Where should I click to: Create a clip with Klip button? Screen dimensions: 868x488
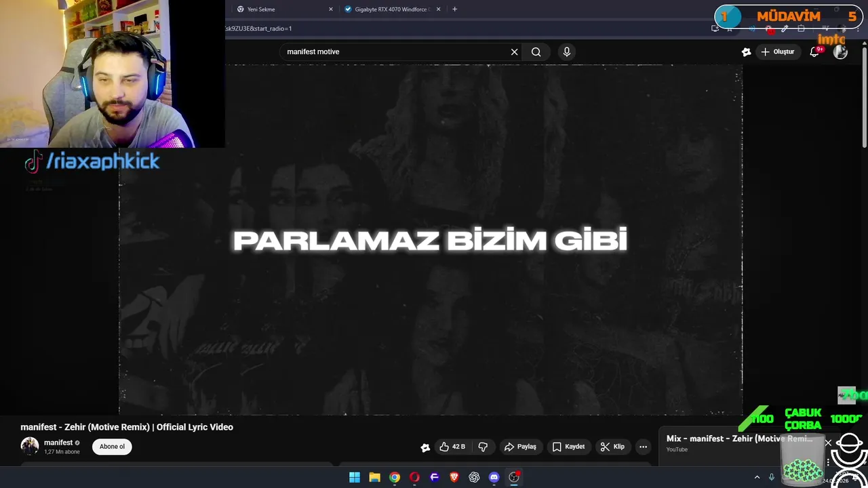tap(612, 447)
